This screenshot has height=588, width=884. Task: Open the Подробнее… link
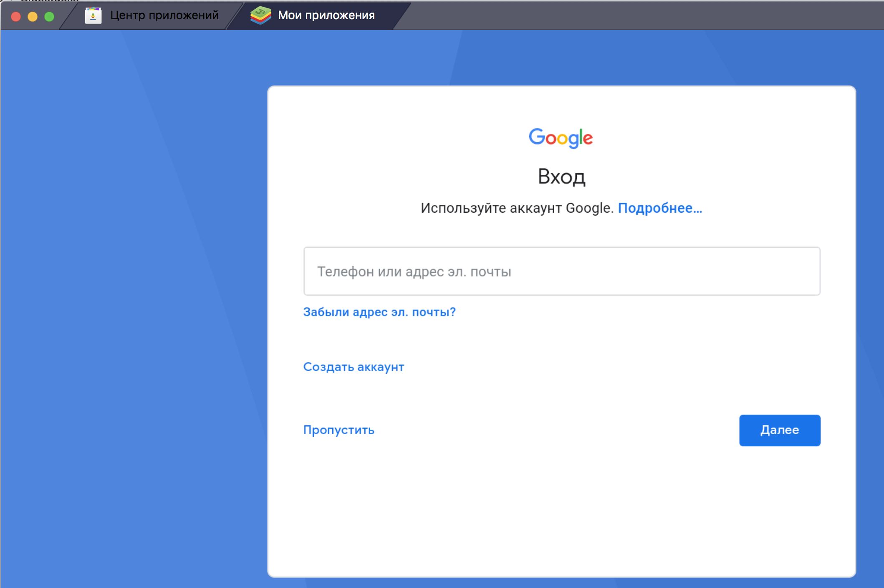coord(659,208)
